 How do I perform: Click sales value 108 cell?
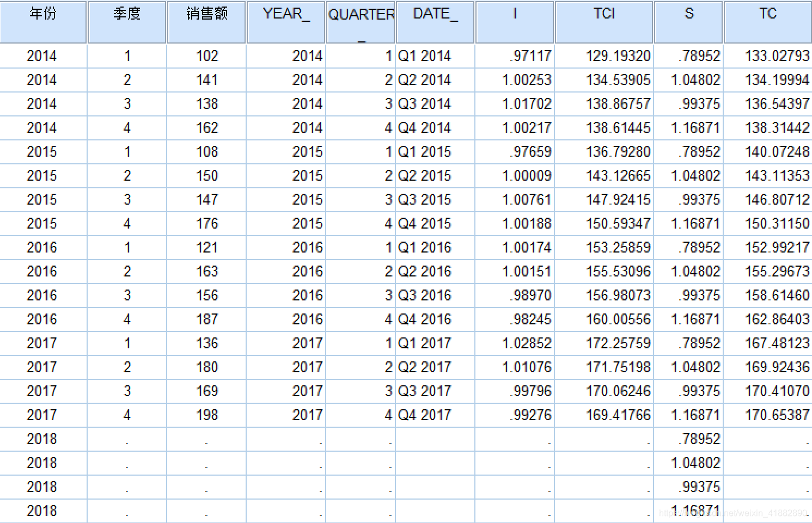click(x=206, y=152)
